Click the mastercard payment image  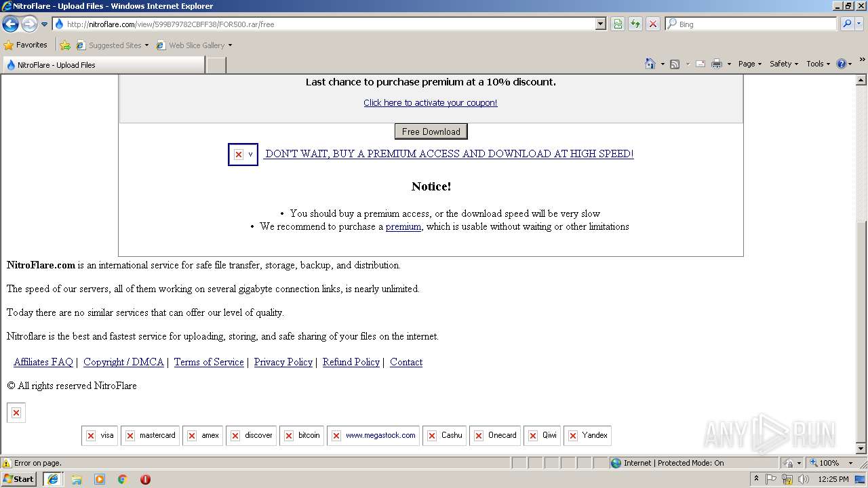click(150, 436)
